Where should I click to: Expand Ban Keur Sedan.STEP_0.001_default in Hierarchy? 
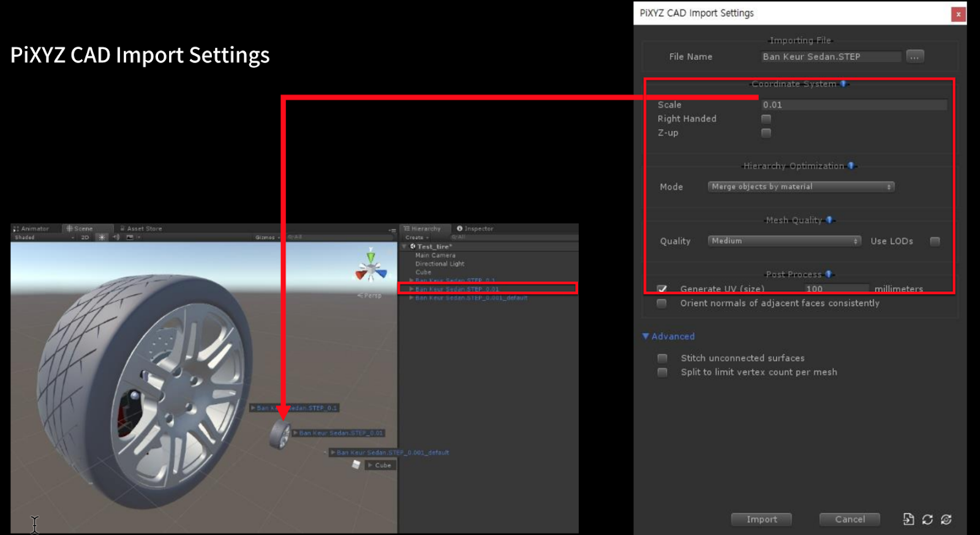(x=412, y=298)
